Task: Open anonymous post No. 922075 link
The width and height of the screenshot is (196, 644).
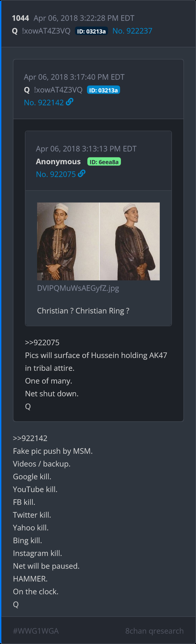Action: tap(56, 174)
